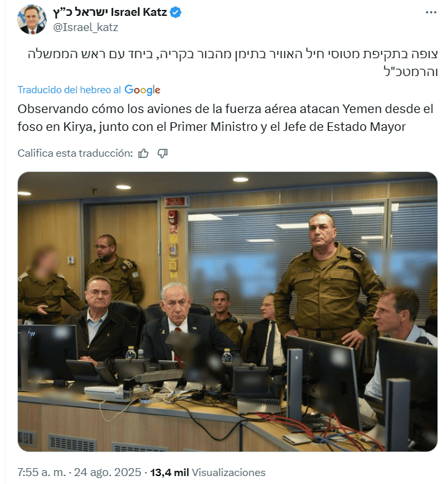This screenshot has height=484, width=448.
Task: Click the original Hebrew tweet text
Action: 233,63
